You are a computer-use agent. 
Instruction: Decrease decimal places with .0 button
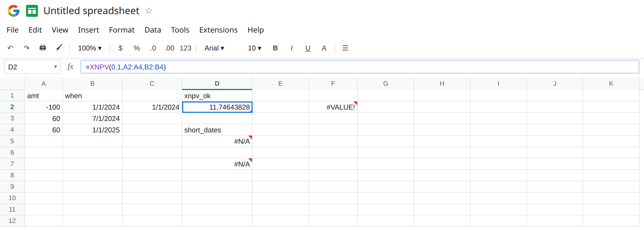[153, 48]
